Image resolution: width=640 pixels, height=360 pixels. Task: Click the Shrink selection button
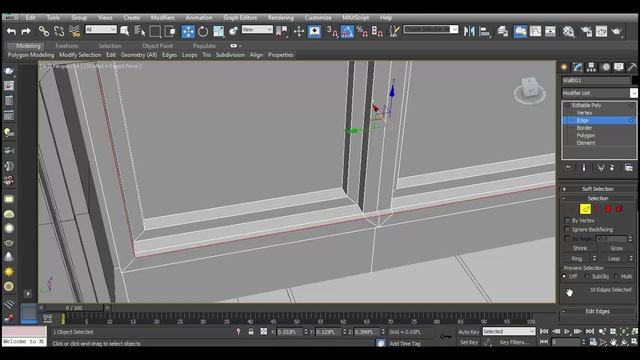click(580, 248)
